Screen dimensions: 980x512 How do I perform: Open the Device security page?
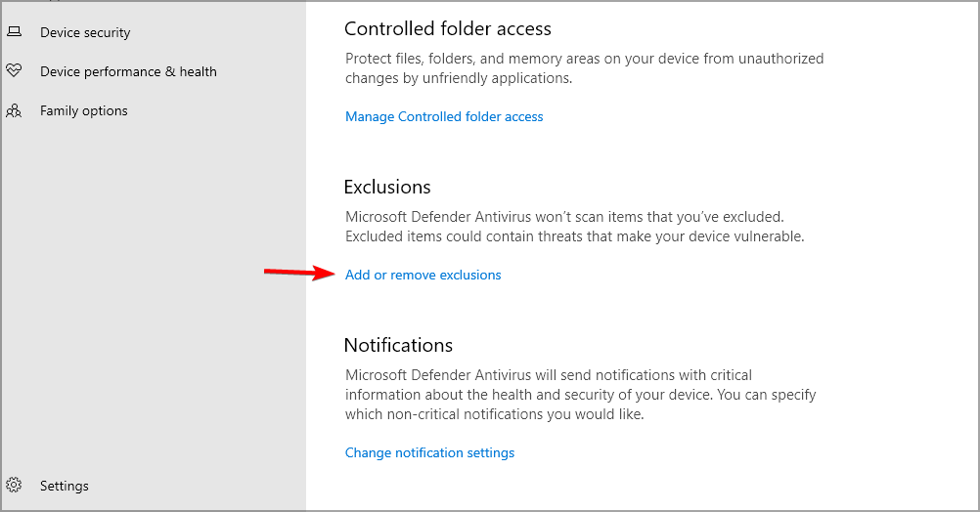point(85,32)
